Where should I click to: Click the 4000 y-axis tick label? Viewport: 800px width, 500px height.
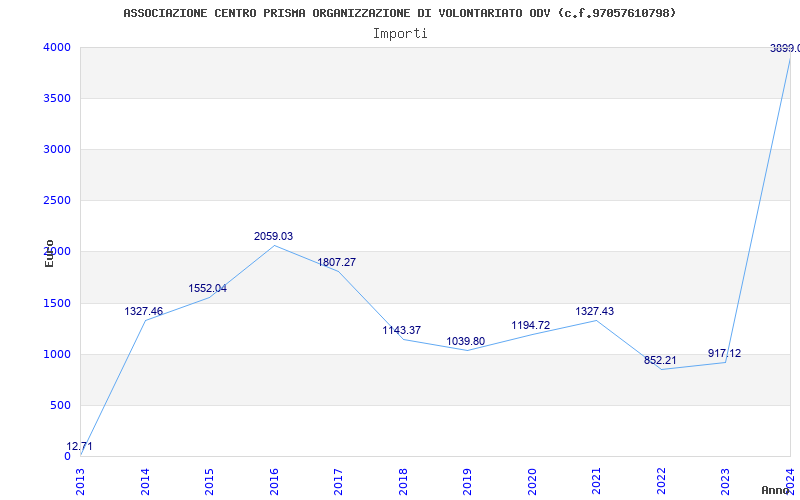(x=56, y=47)
